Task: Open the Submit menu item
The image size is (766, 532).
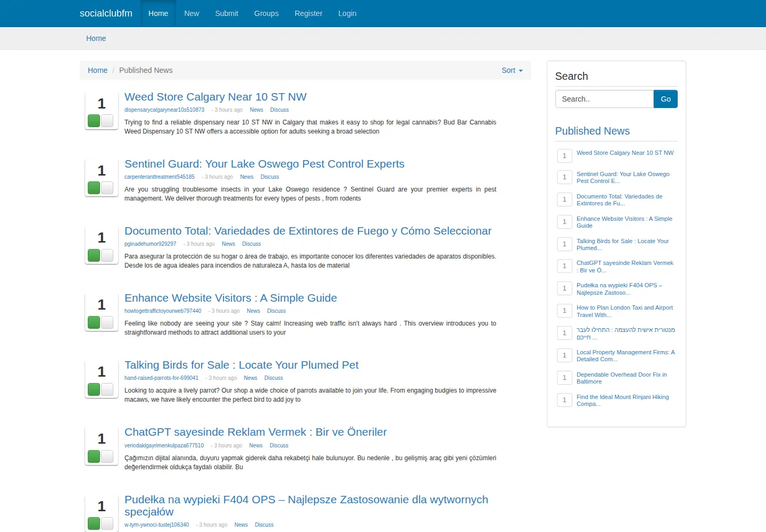Action: tap(227, 13)
